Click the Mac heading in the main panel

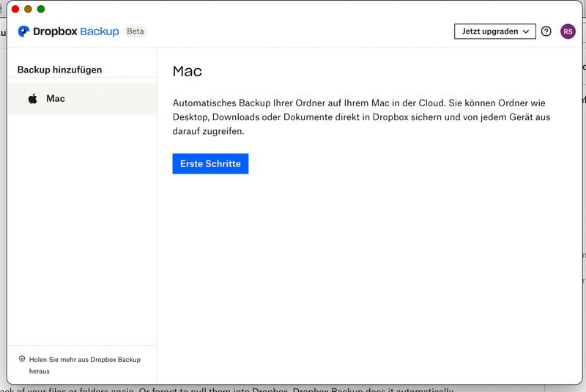(187, 71)
